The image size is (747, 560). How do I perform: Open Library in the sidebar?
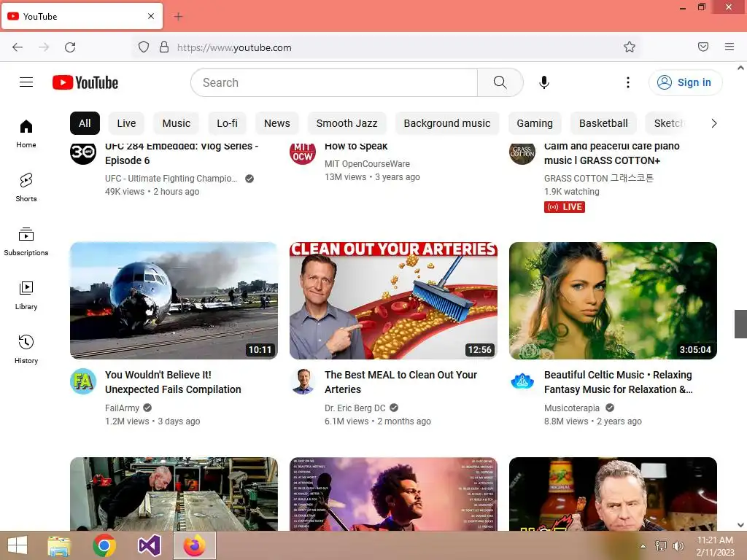tap(26, 295)
